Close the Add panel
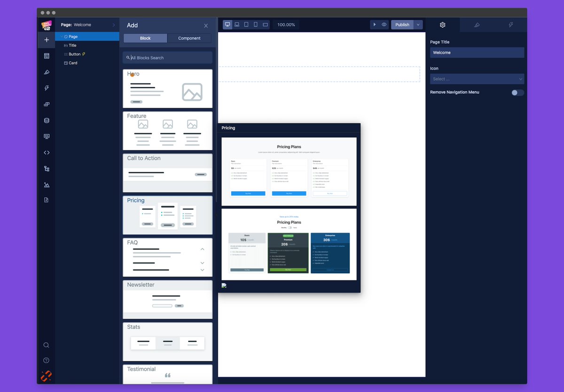564x392 pixels. click(206, 26)
